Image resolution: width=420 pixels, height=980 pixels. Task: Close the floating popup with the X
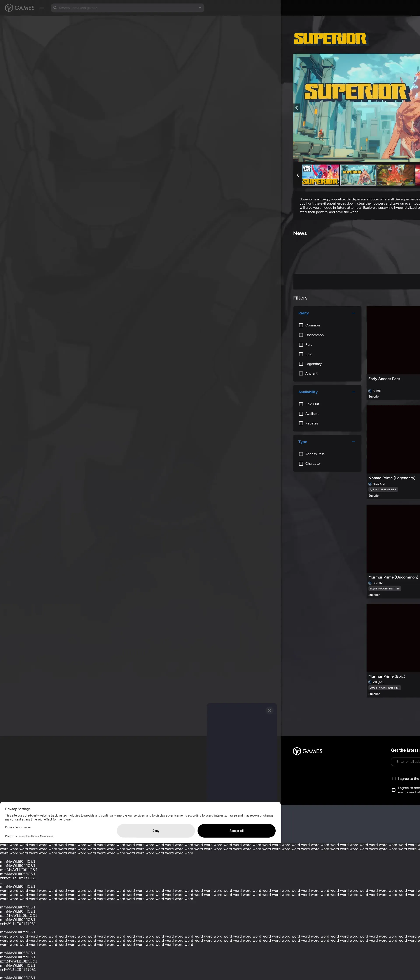pos(269,710)
